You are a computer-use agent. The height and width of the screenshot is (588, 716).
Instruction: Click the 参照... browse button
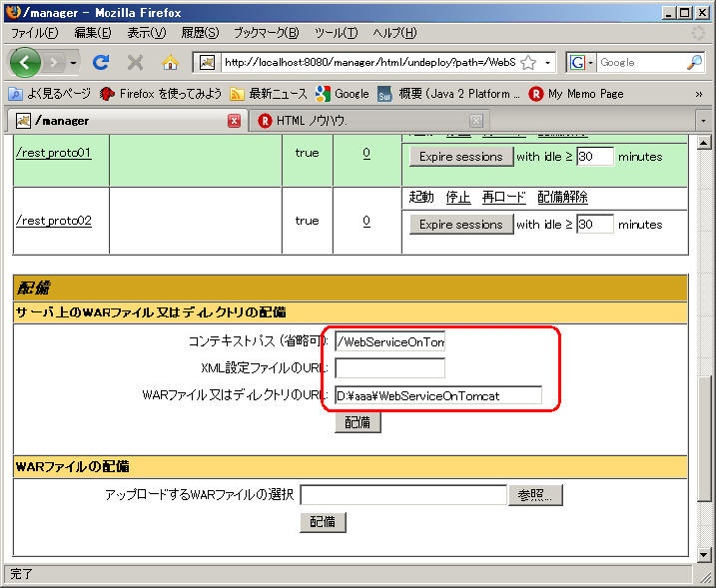[537, 495]
